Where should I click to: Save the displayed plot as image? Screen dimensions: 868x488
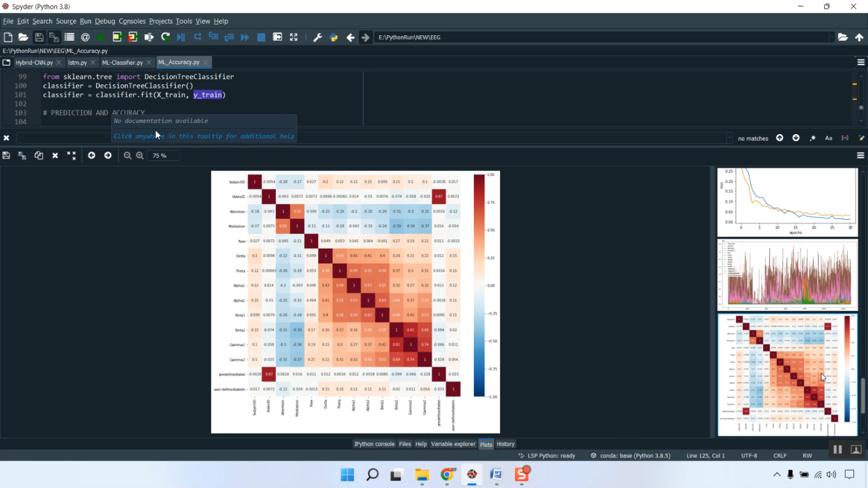coord(6,155)
